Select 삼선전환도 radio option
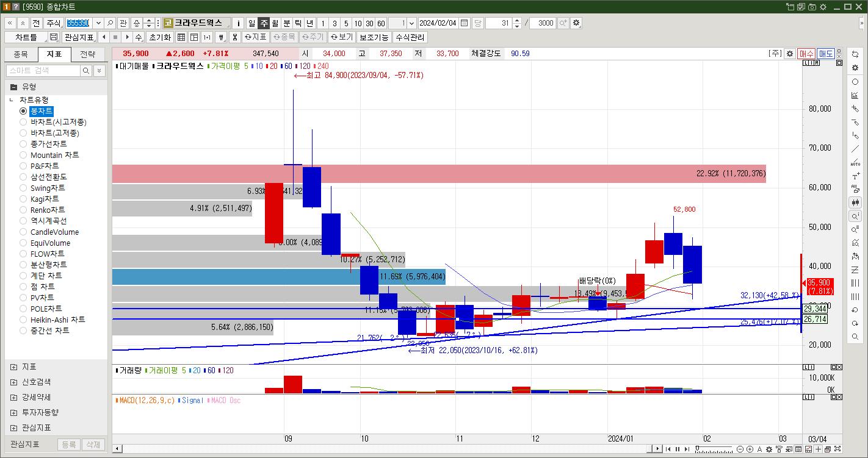The height and width of the screenshot is (458, 868). (x=23, y=177)
